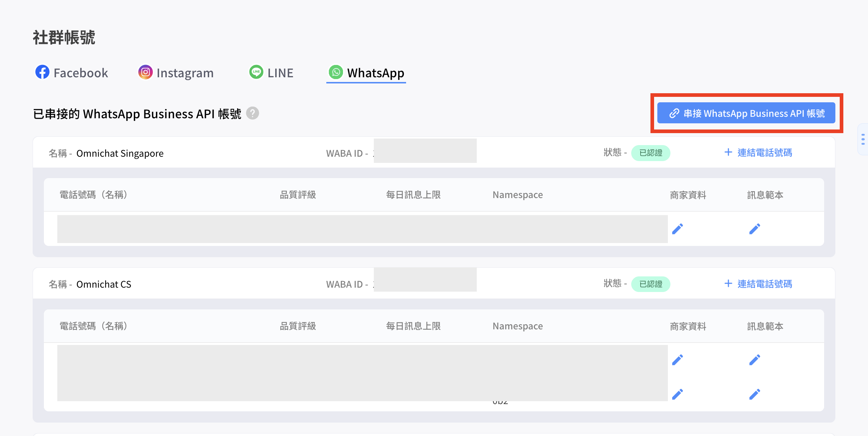Click Namespace column header in first table
This screenshot has width=868, height=436.
[x=517, y=195]
